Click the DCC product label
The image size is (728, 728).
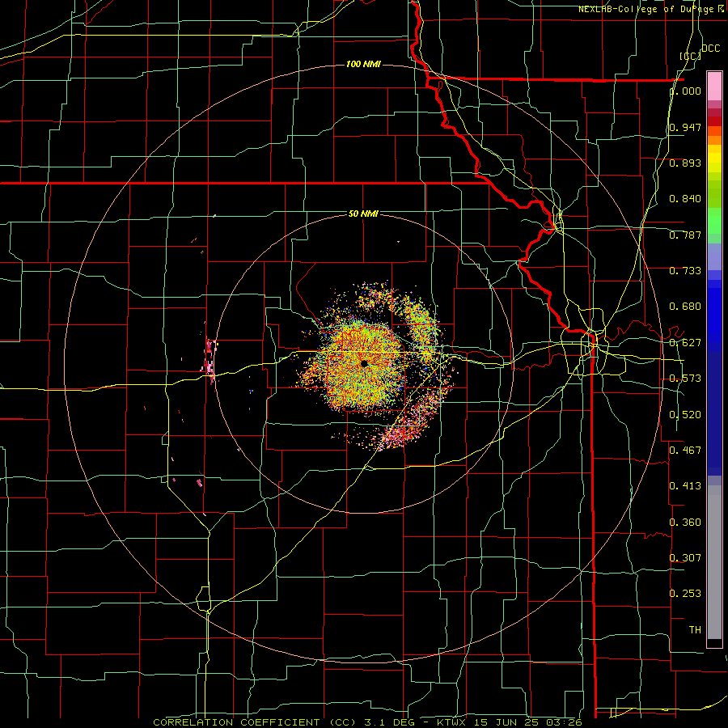click(x=710, y=49)
